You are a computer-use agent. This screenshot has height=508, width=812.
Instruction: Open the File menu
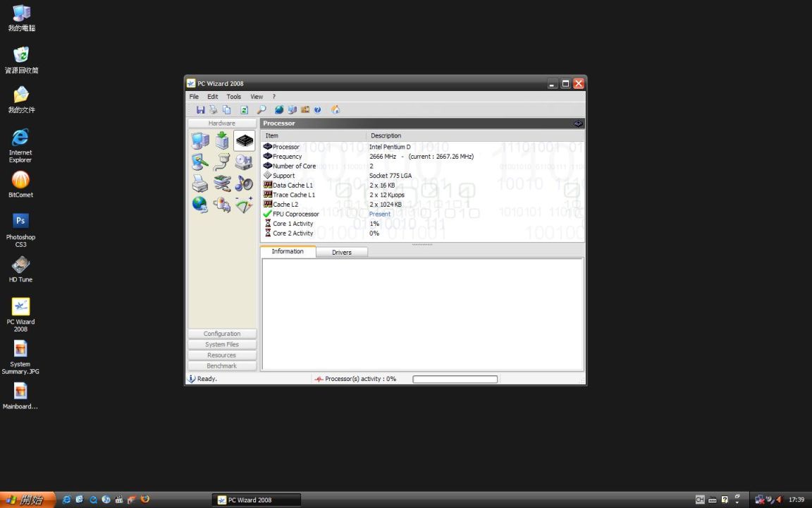pyautogui.click(x=195, y=97)
